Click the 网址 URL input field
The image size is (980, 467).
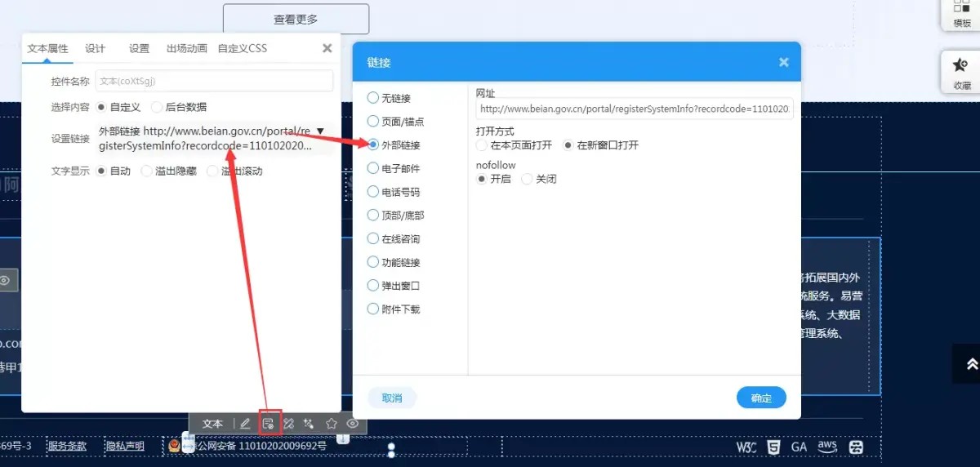coord(635,108)
